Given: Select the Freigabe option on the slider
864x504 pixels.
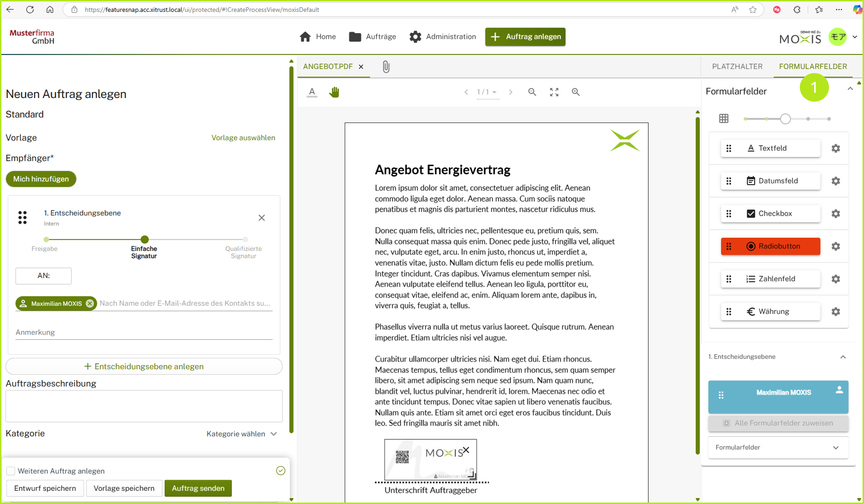Looking at the screenshot, I should click(x=46, y=240).
